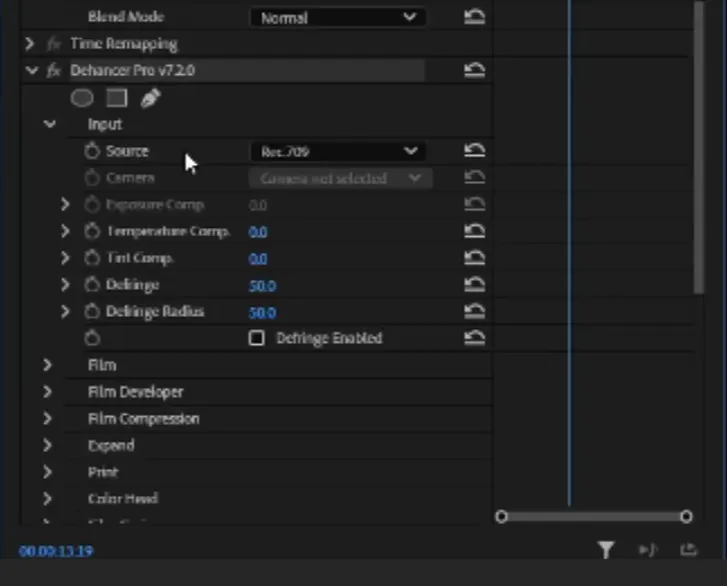Expand the Tint Comp. slider
The height and width of the screenshot is (586, 727).
tap(65, 258)
